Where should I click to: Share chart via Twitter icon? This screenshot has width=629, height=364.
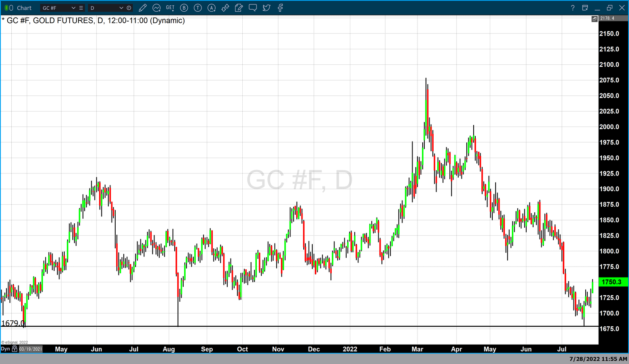pyautogui.click(x=267, y=8)
